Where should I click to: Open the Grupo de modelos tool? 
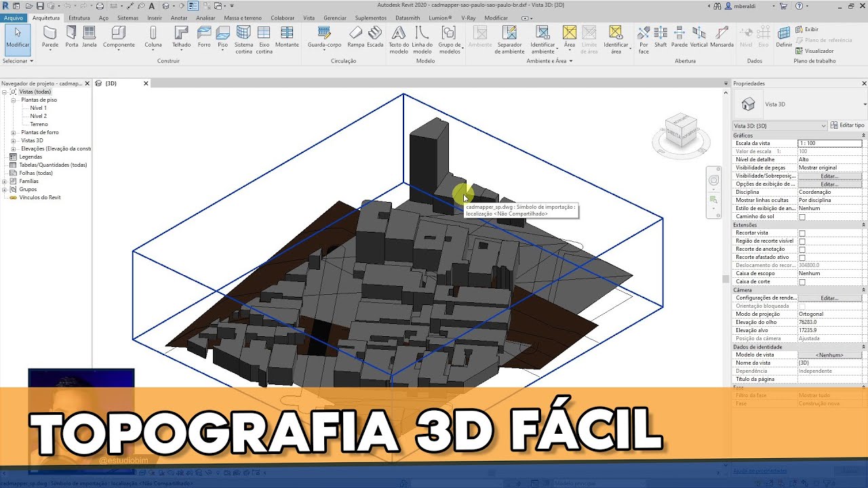click(449, 40)
